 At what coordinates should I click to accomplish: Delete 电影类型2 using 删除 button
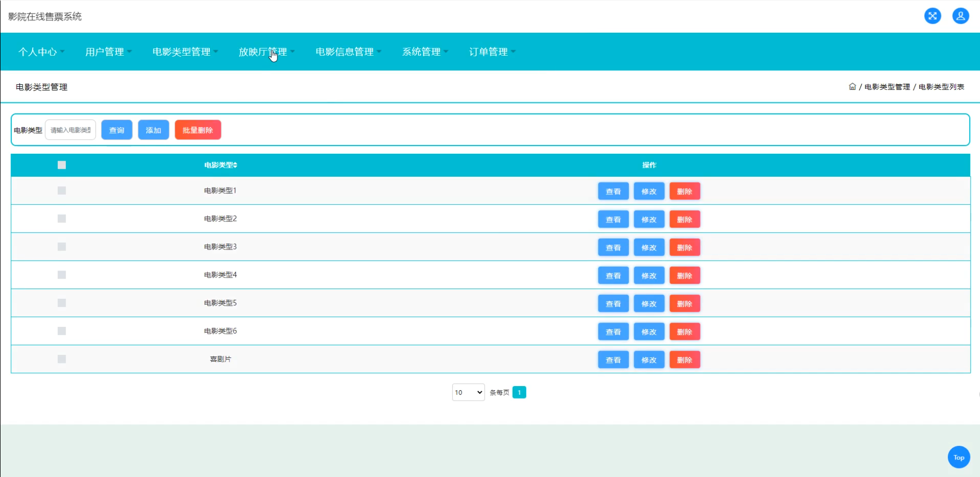click(x=685, y=219)
